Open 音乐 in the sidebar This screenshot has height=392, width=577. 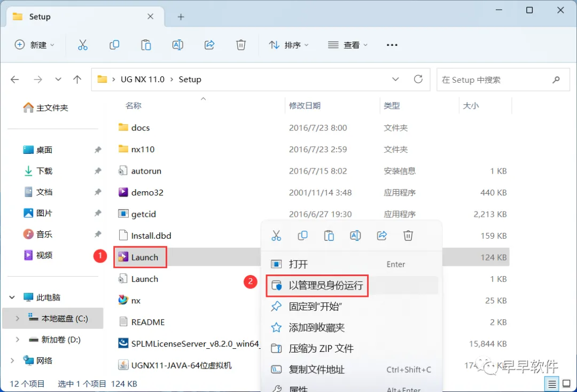(38, 234)
